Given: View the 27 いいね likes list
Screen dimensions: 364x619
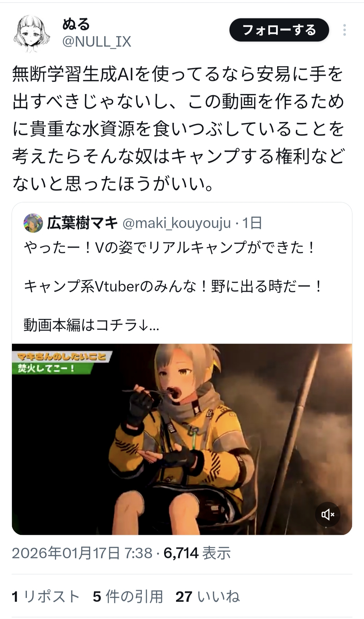Looking at the screenshot, I should click(208, 597).
